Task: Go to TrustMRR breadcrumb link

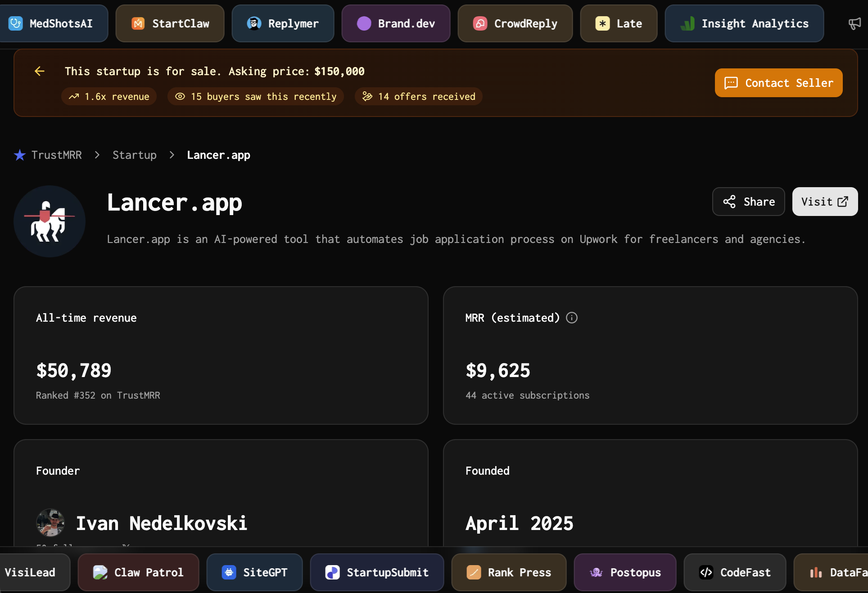Action: coord(56,155)
